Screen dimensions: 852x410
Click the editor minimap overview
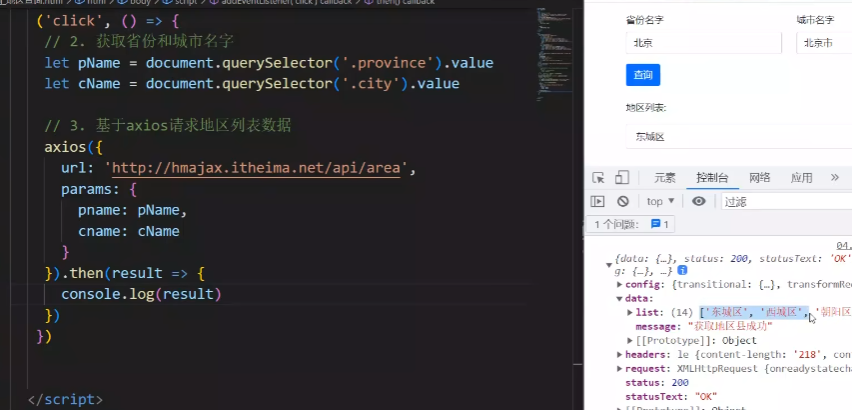(554, 54)
